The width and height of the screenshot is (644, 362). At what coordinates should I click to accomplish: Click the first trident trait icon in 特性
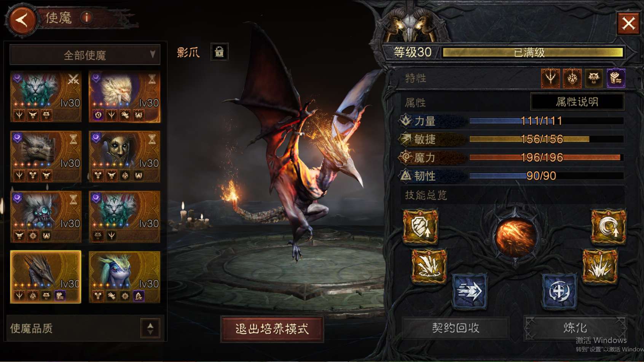[550, 78]
